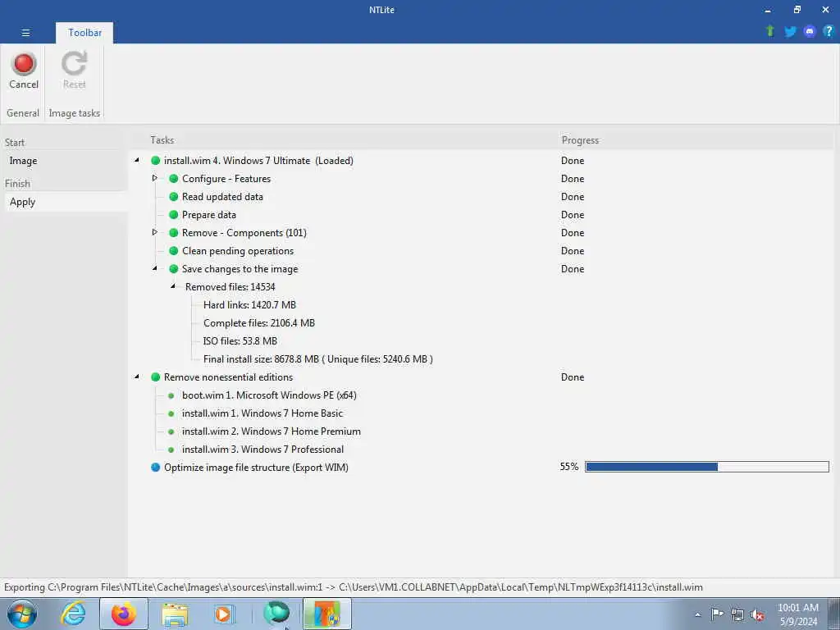Screen dimensions: 840x630
Task: Select the Prepare data task row
Action: (209, 215)
